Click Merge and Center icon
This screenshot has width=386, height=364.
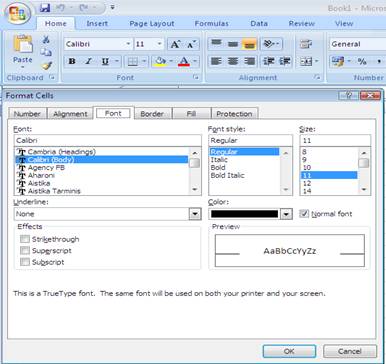coord(306,61)
